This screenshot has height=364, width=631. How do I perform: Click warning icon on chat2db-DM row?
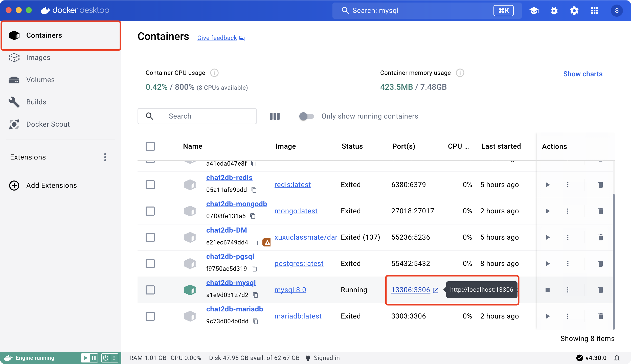(266, 242)
